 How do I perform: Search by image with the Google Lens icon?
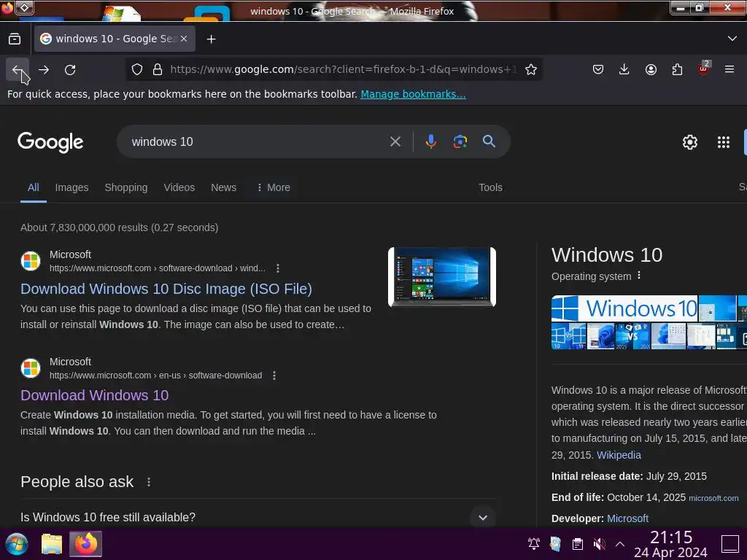pos(460,141)
